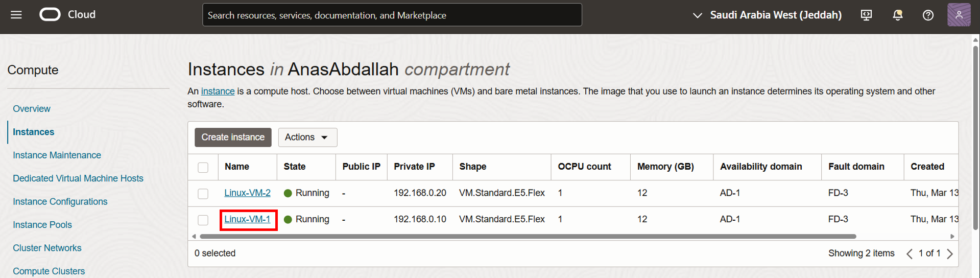The height and width of the screenshot is (278, 980).
Task: Select Instances in the Compute menu
Action: [x=33, y=132]
